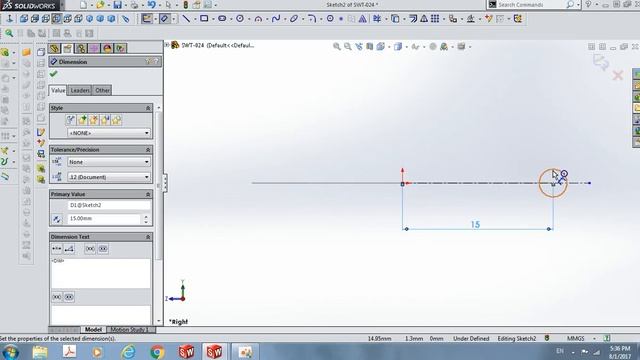Viewport: 640px width, 360px height.
Task: Open the Tolerance type None dropdown
Action: [x=109, y=162]
